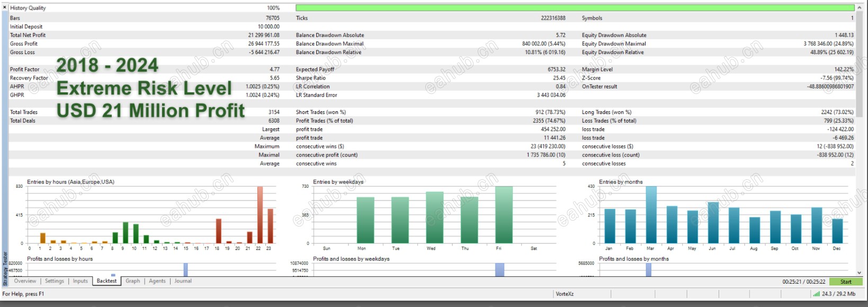Click the Balance Drawdown Absolute label
868x307 pixels.
tap(330, 35)
